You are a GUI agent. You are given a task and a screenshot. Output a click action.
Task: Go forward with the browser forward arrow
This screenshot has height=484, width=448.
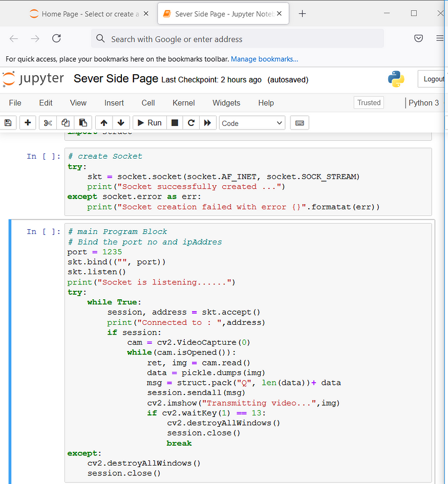tap(35, 38)
